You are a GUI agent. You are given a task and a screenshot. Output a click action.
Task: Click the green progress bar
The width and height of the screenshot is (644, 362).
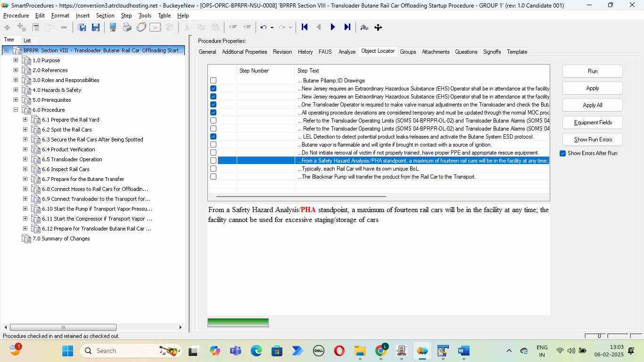pos(238,322)
